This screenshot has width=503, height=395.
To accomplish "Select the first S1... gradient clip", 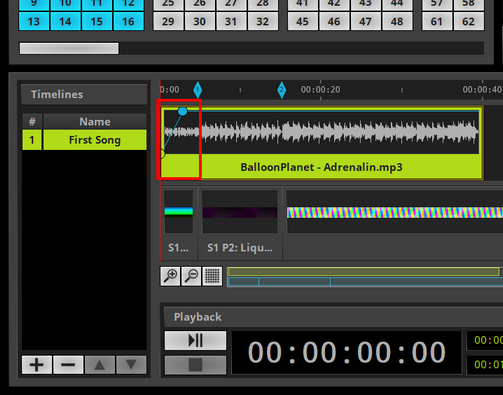I will [179, 223].
